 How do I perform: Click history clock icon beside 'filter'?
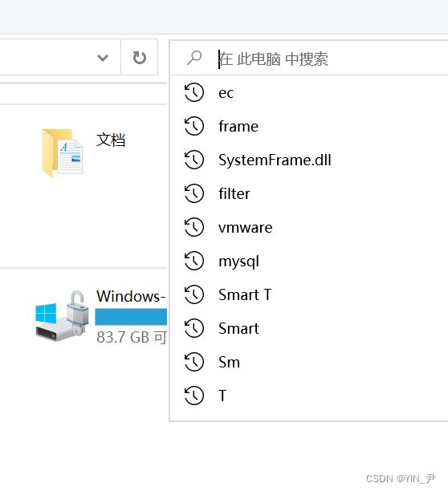194,193
